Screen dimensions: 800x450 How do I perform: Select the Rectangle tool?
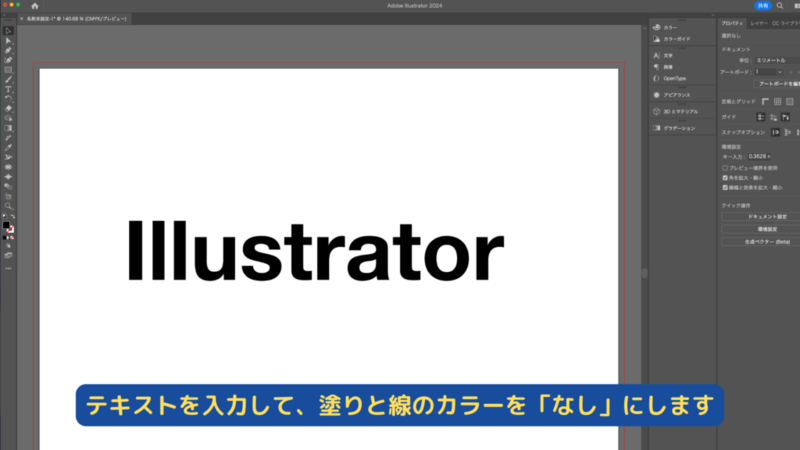click(x=8, y=70)
